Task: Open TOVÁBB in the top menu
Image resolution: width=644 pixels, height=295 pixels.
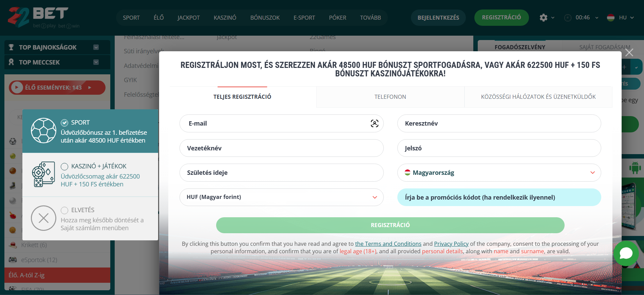Action: click(371, 18)
